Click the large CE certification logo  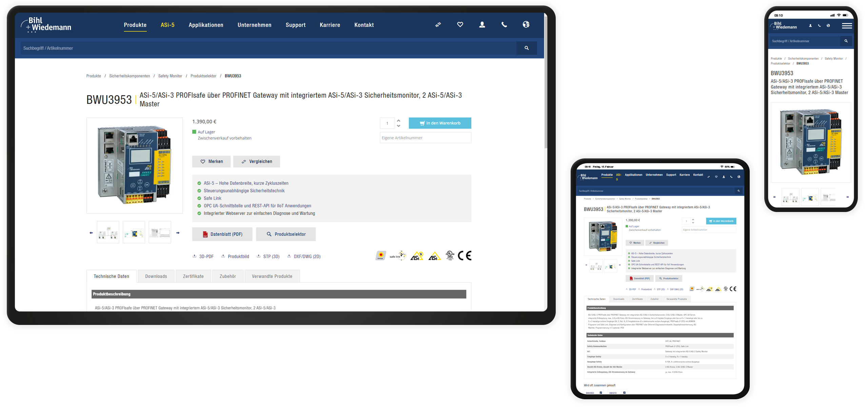464,256
